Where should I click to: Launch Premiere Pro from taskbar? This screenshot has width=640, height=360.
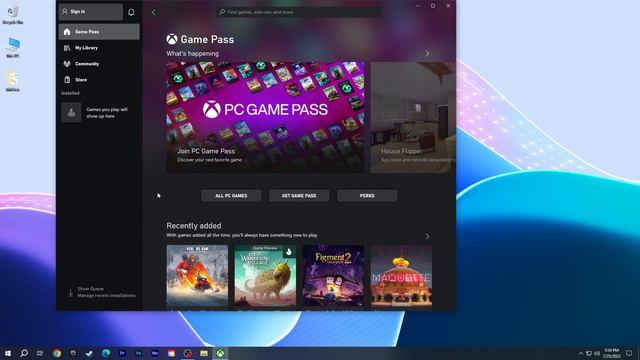click(122, 353)
